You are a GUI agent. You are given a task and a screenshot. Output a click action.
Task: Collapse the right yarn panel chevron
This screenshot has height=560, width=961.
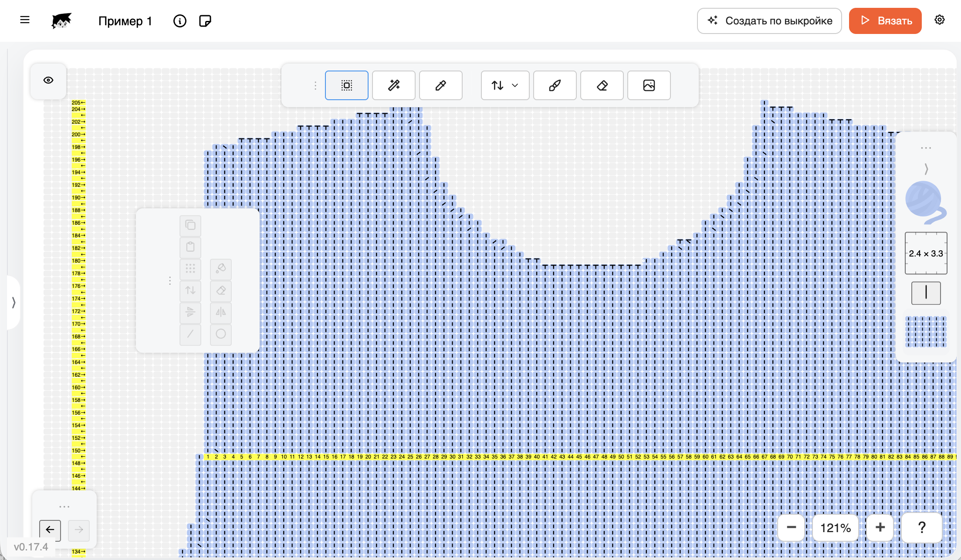tap(926, 169)
